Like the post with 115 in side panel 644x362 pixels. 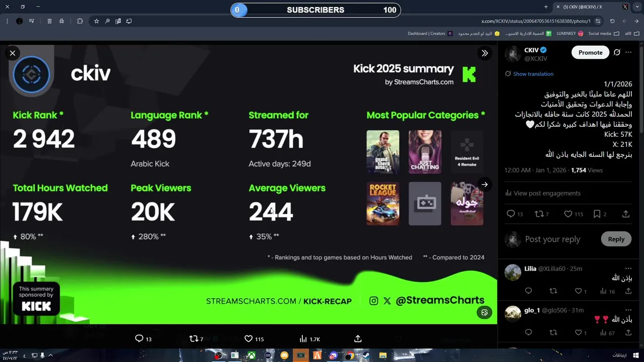tap(568, 214)
